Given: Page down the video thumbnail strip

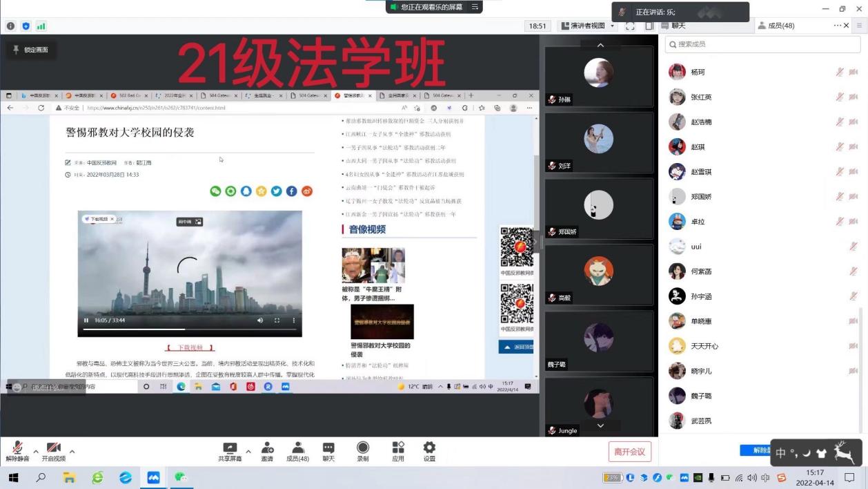Looking at the screenshot, I should pyautogui.click(x=600, y=425).
